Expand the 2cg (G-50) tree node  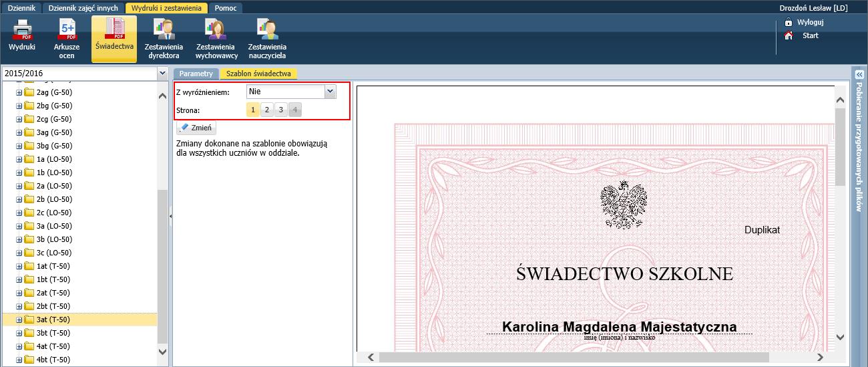(x=19, y=119)
